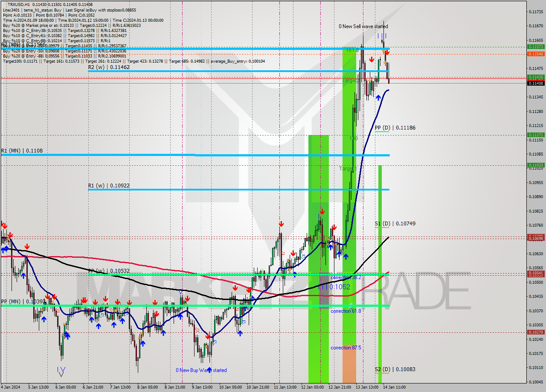Click the green 0.11033 price tag
The width and height of the screenshot is (546, 392).
coord(536,165)
